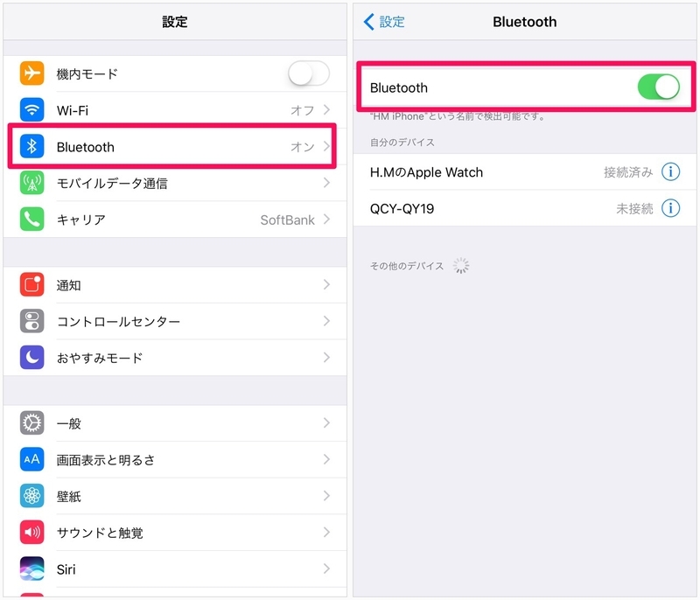Open the 一般 settings menu item
Viewport: 700px width, 600px height.
click(175, 423)
